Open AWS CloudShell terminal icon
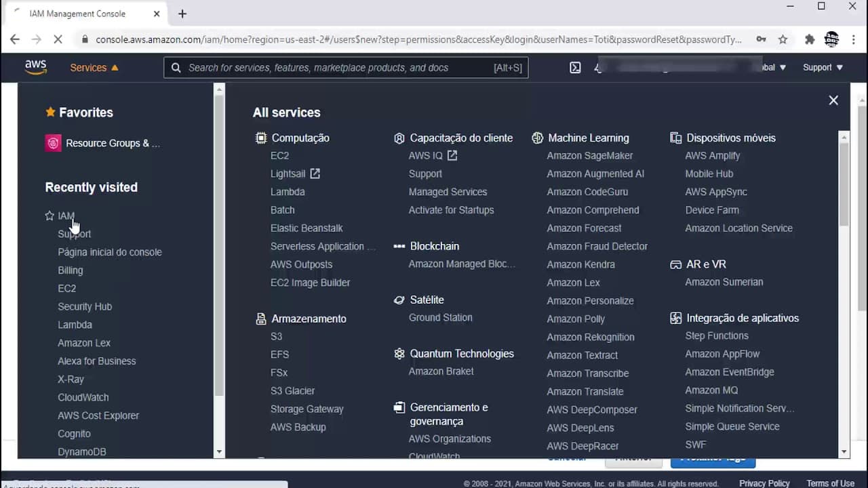 (x=575, y=68)
